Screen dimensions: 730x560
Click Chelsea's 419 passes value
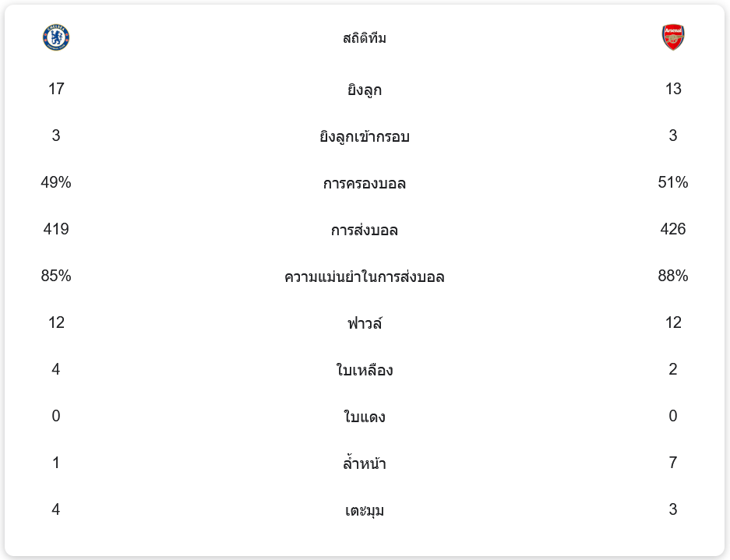(56, 229)
